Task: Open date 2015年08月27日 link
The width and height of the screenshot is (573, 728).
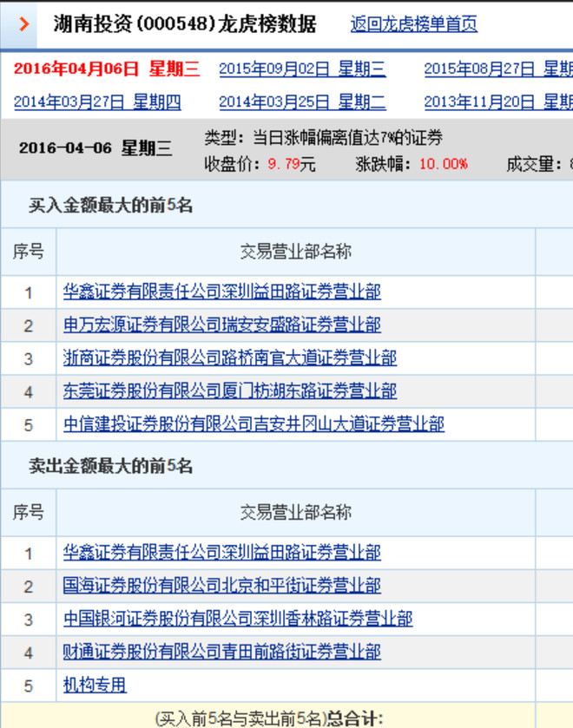Action: pyautogui.click(x=498, y=69)
